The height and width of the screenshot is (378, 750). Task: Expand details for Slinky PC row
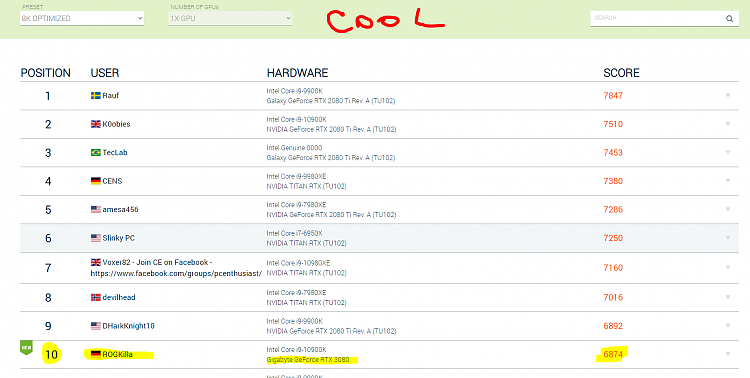tap(728, 238)
